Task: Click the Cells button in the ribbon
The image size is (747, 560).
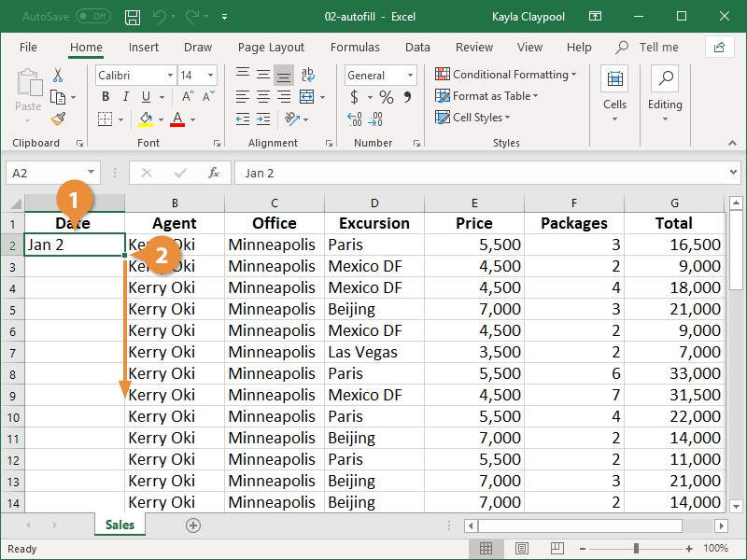Action: point(614,93)
